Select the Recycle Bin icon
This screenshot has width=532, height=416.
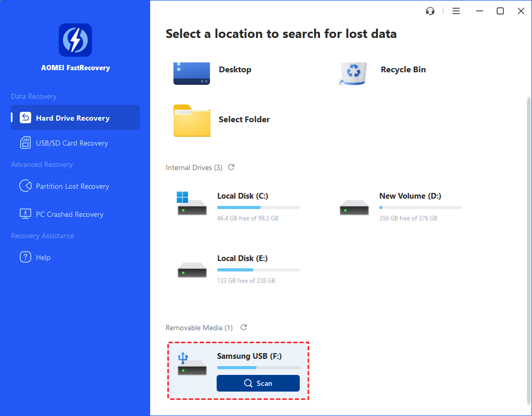(353, 72)
